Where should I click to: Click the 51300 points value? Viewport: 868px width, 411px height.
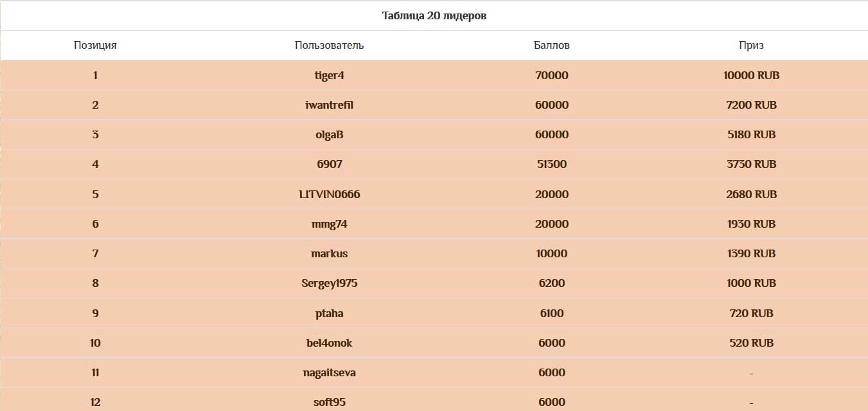[x=552, y=164]
